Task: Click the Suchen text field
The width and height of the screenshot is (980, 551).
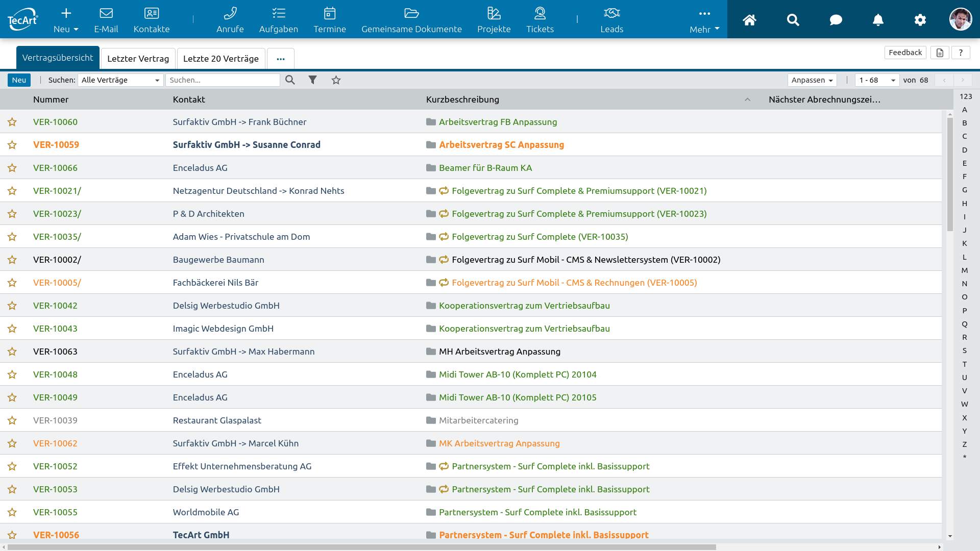Action: click(223, 80)
